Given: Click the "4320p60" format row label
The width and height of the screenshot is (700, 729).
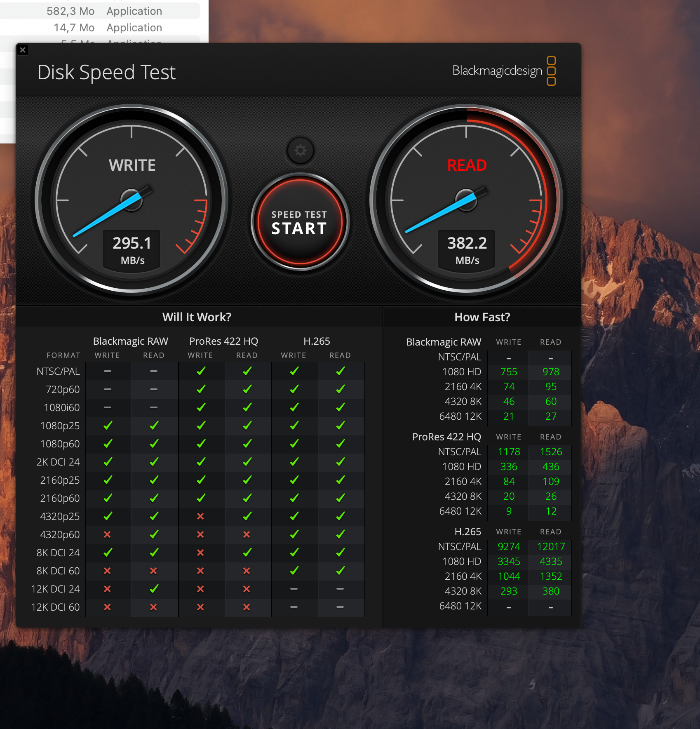Looking at the screenshot, I should point(60,535).
